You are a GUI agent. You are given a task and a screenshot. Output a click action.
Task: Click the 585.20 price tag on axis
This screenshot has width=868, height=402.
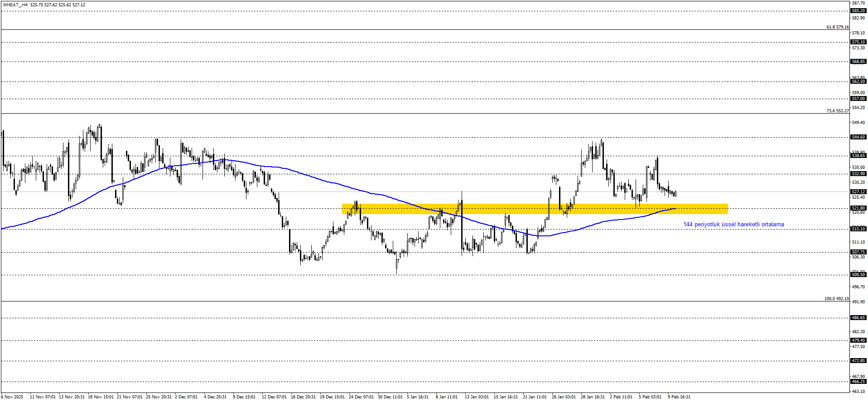pos(858,11)
